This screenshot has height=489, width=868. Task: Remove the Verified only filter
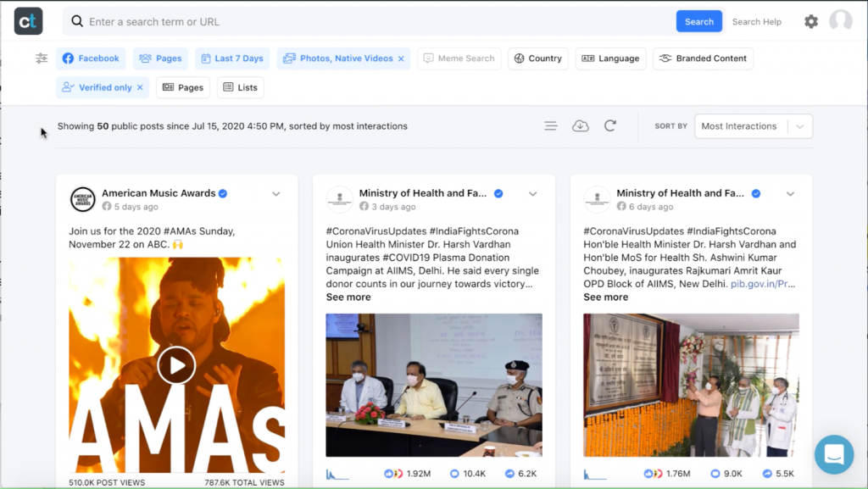coord(140,87)
